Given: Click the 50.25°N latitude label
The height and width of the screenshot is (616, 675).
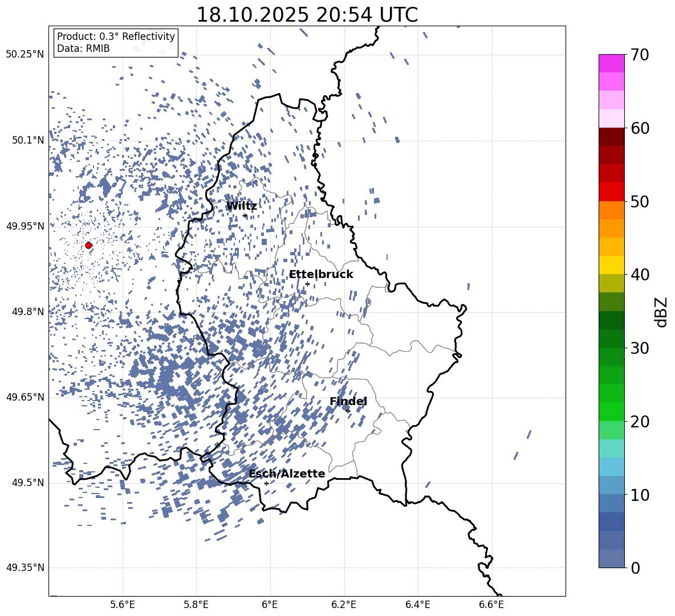Looking at the screenshot, I should [x=25, y=54].
